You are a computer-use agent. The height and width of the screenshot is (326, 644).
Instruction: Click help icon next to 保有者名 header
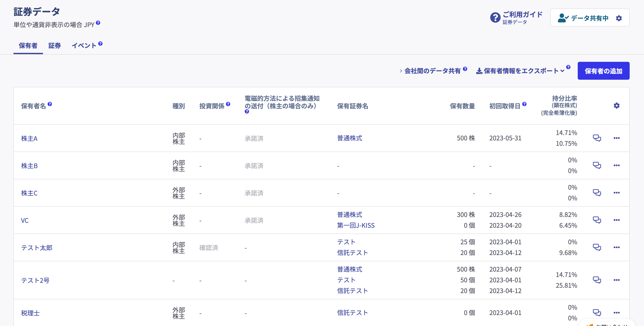pos(50,104)
